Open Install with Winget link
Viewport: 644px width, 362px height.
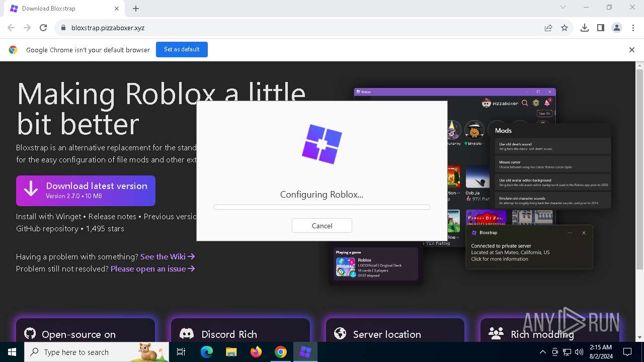click(x=48, y=216)
